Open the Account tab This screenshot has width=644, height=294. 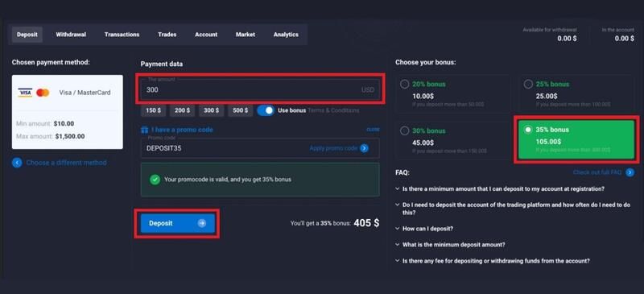tap(206, 35)
